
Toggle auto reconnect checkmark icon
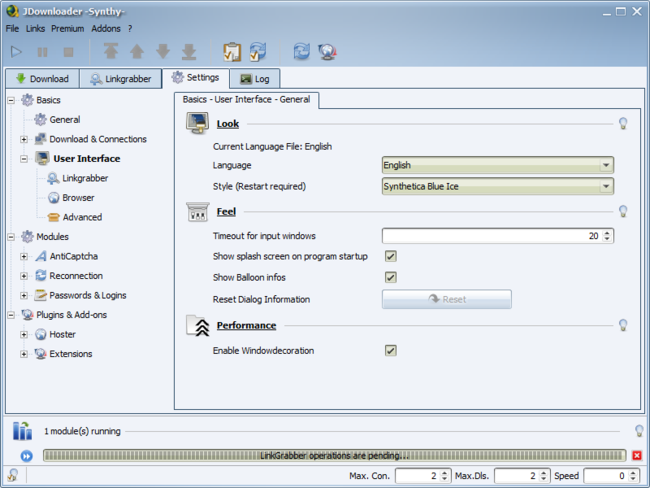(258, 52)
